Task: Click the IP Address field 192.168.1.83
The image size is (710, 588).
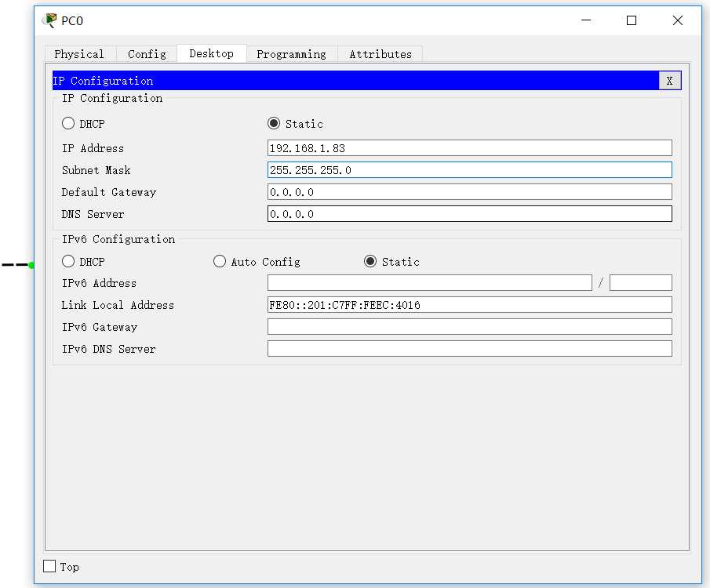Action: [x=470, y=148]
